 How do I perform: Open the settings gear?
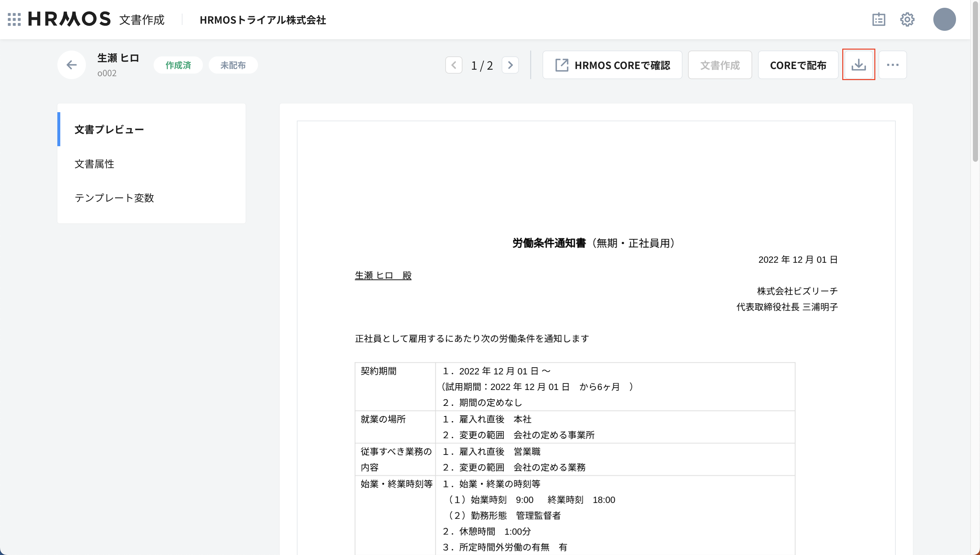click(907, 19)
